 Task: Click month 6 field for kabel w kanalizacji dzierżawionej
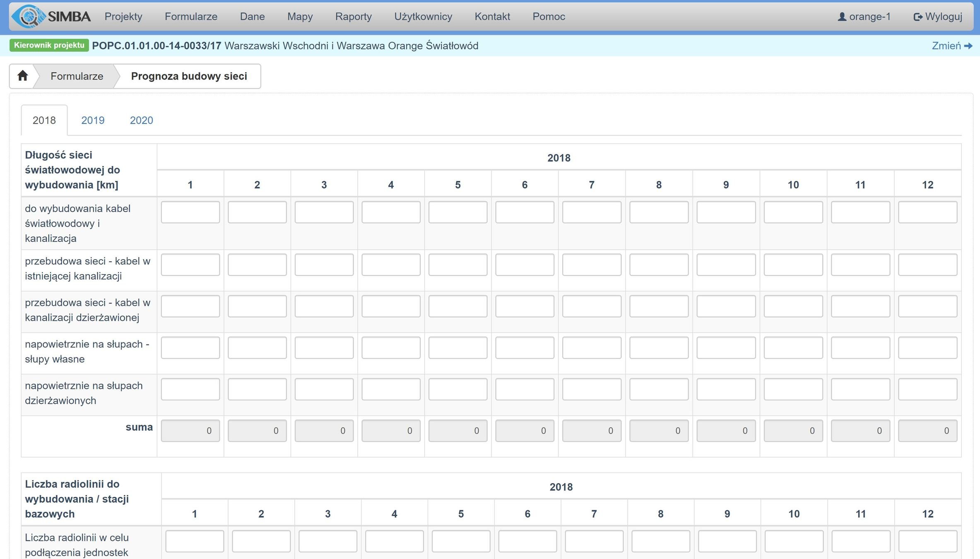pos(525,306)
